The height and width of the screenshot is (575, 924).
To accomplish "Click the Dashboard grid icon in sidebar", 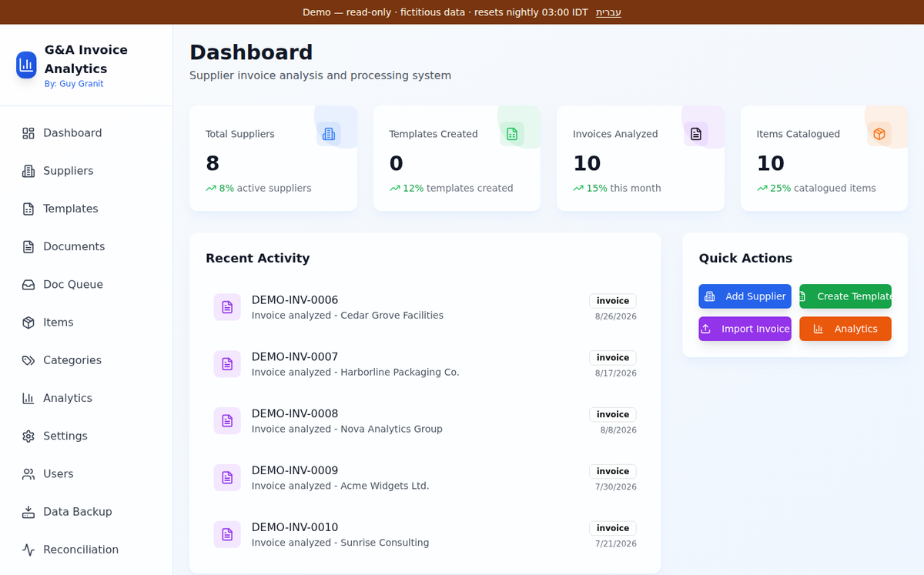I will [28, 133].
